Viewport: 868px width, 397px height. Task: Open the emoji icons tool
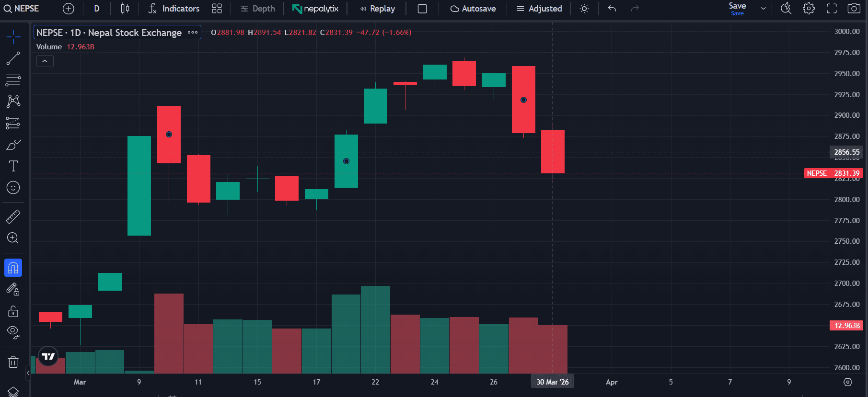[13, 188]
